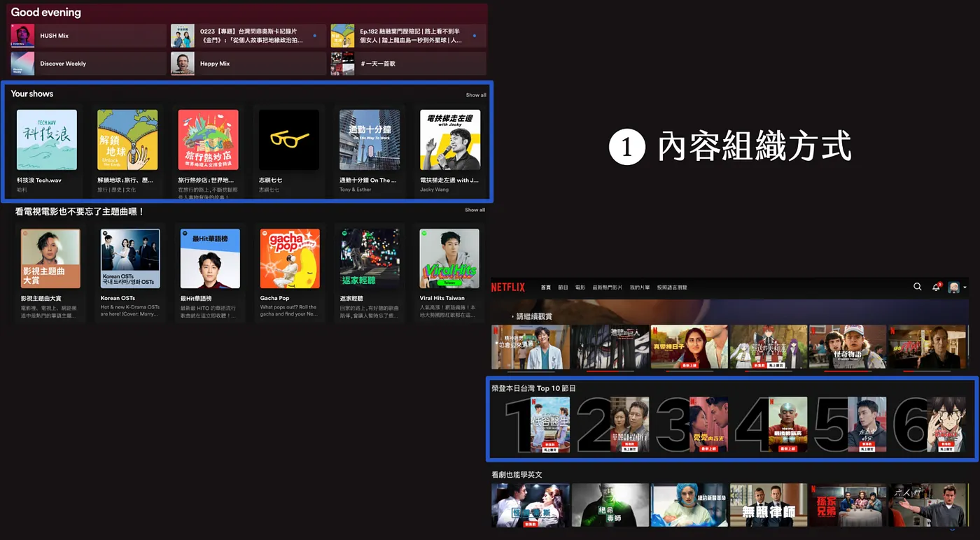Resume the doctor drama in continue watching
This screenshot has height=540, width=980.
(x=530, y=347)
